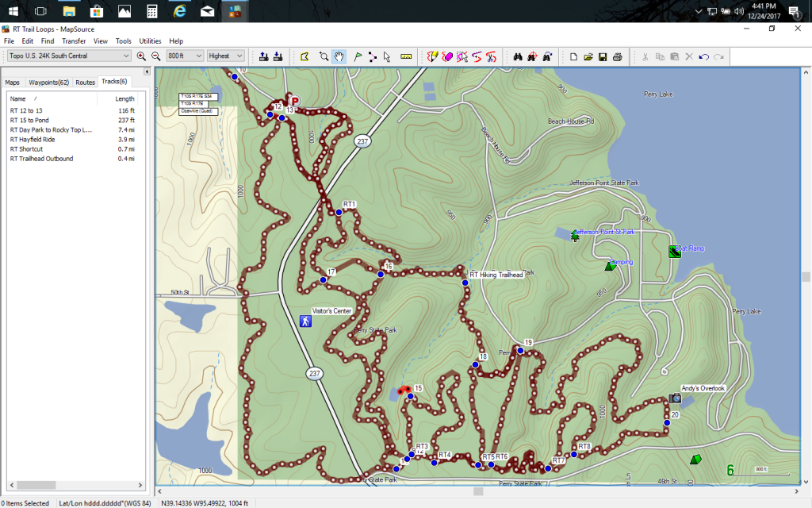
Task: Send data to GPS device
Action: coord(263,56)
